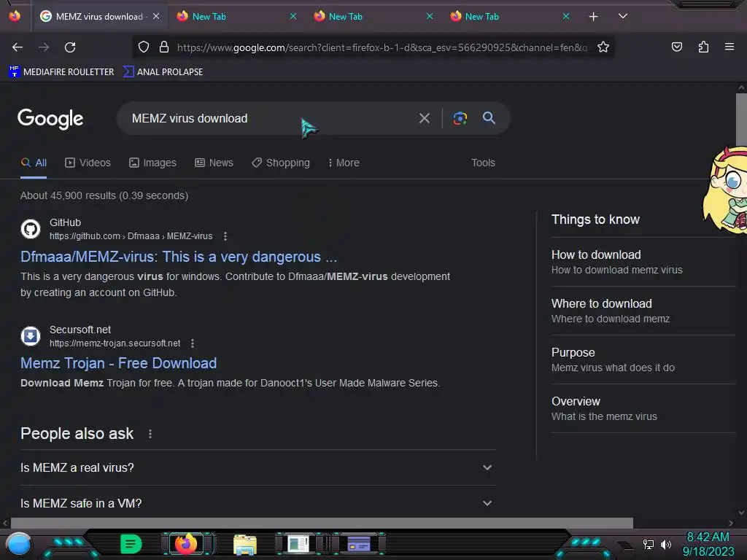Screen dimensions: 747x560
Task: Open the Start orb button
Action: 18,545
